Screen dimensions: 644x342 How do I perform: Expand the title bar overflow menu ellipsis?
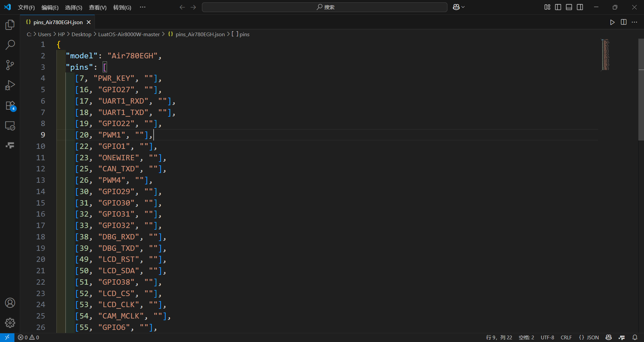143,7
